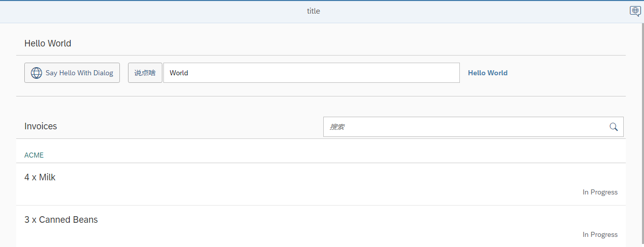This screenshot has height=247, width=644.
Task: Click In Progress status of Milk item
Action: pos(600,192)
